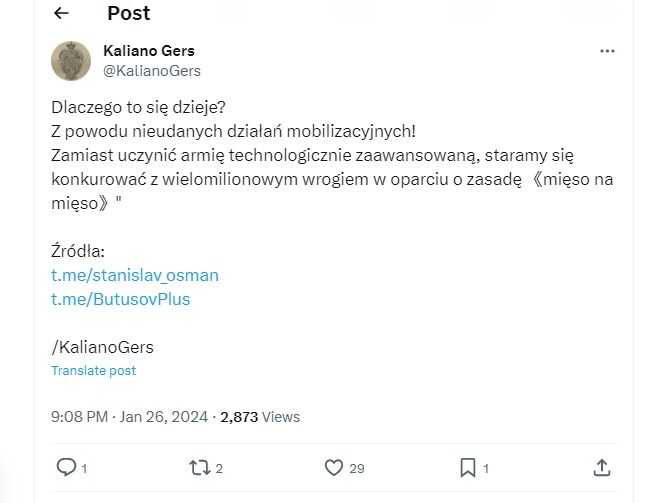Viewport: 657px width, 503px height.
Task: Click the @KalianoGers handle
Action: pyautogui.click(x=152, y=71)
